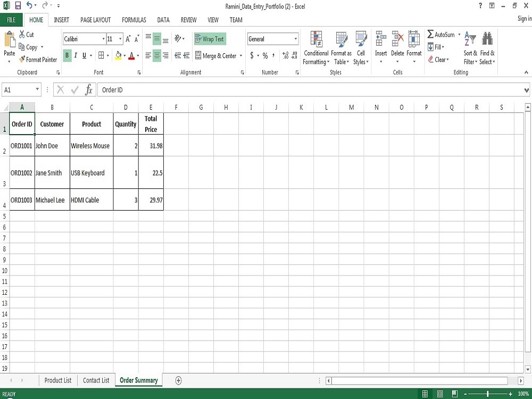Open the Product List sheet tab

58,380
